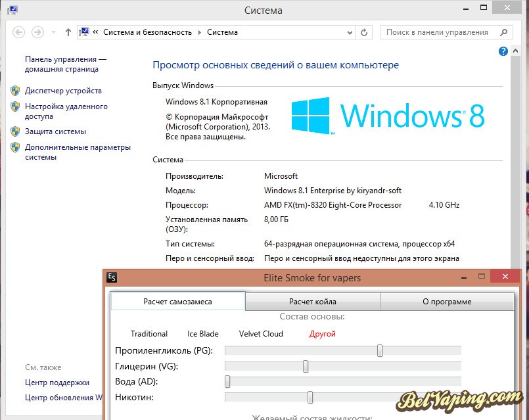Click the Никотин slider handle
The image size is (529, 420).
point(310,398)
